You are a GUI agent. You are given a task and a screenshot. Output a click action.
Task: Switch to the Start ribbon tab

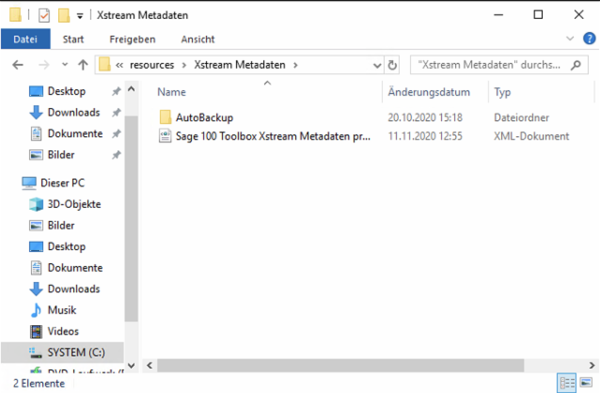(73, 39)
